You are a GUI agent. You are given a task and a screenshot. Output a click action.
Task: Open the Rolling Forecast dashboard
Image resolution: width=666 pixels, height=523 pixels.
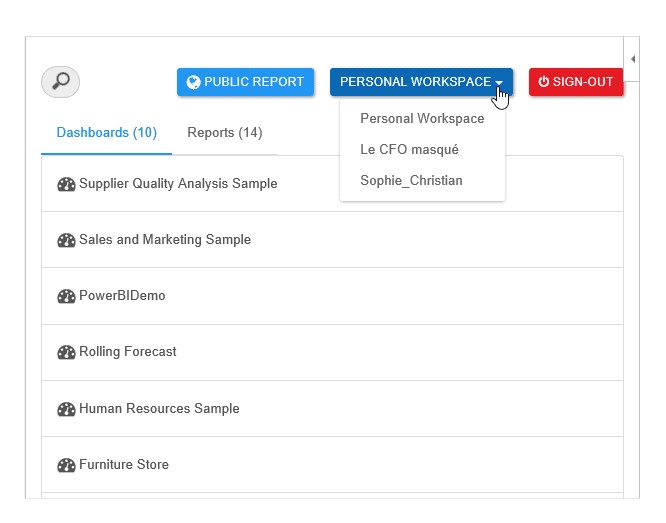coord(128,352)
